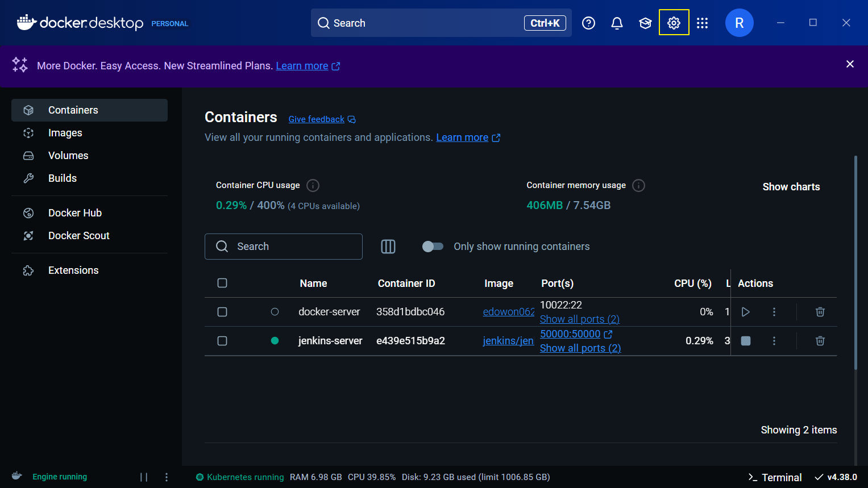Focus the containers Search field
Screen dimensions: 868x488
[x=284, y=247]
